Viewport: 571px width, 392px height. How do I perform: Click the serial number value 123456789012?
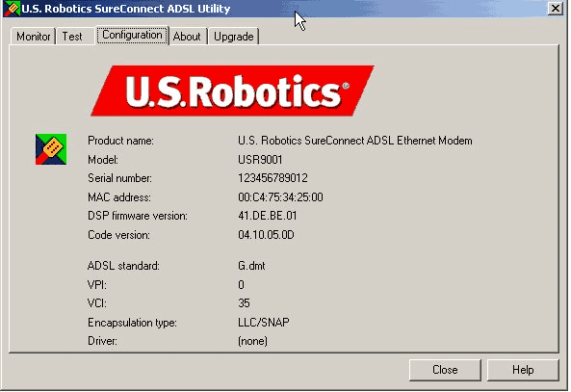pos(273,178)
